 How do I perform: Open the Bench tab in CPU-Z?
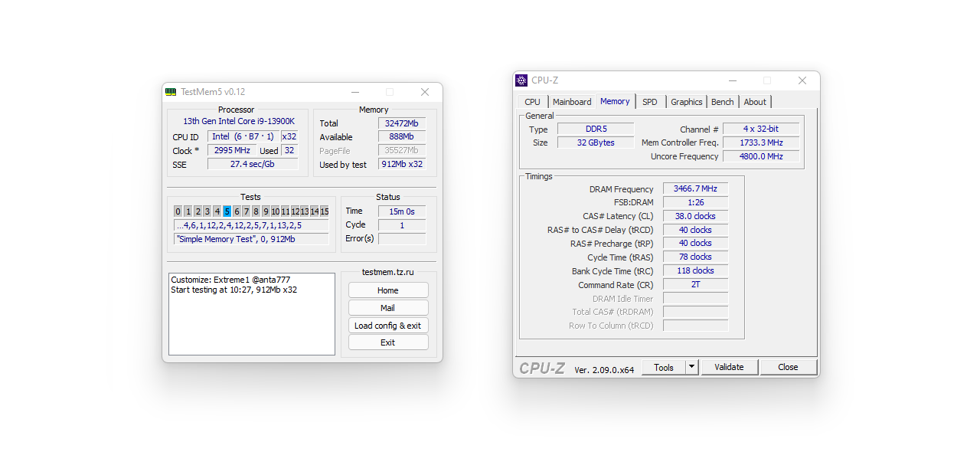(723, 102)
